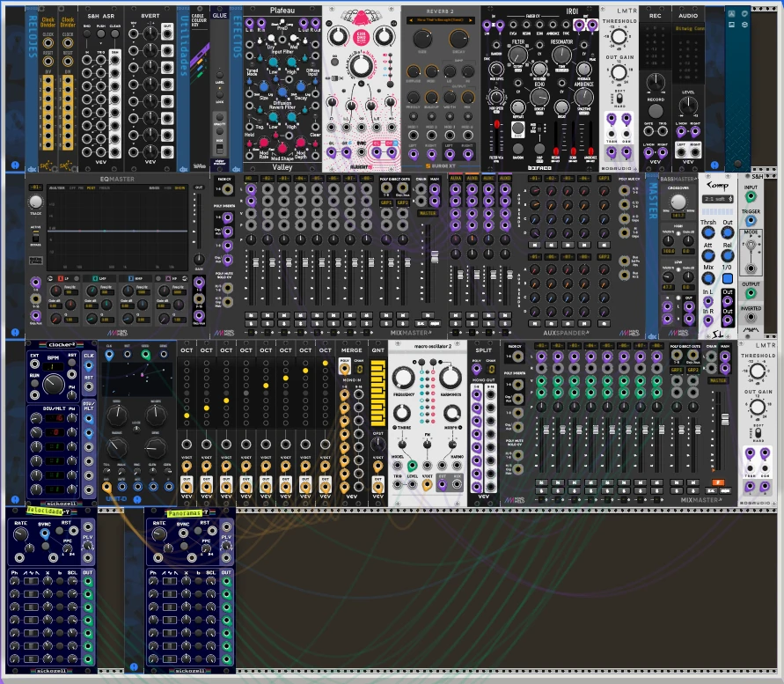Click the S&H ASR PUSH button
784x684 pixels.
100,33
